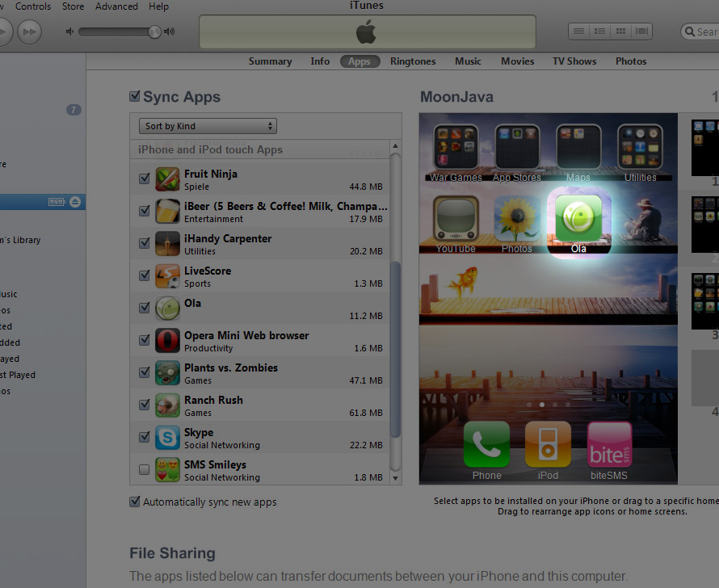The height and width of the screenshot is (588, 719).
Task: Open the Store menu
Action: pos(74,6)
